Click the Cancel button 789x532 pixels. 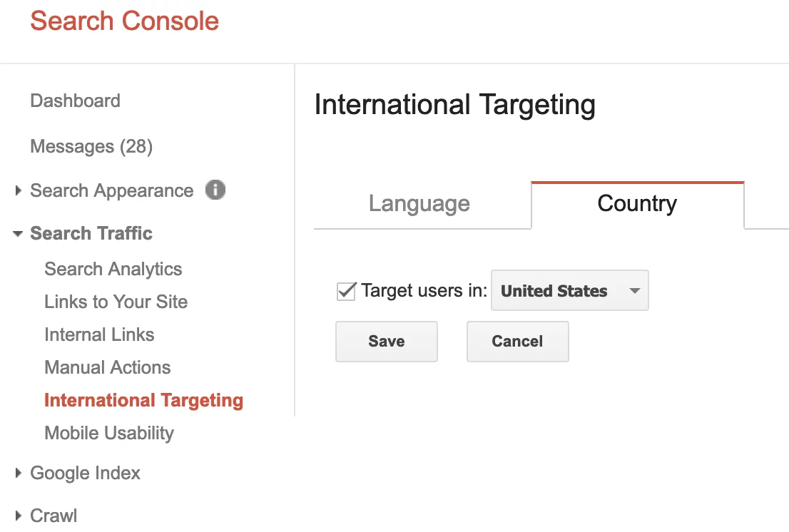click(517, 342)
